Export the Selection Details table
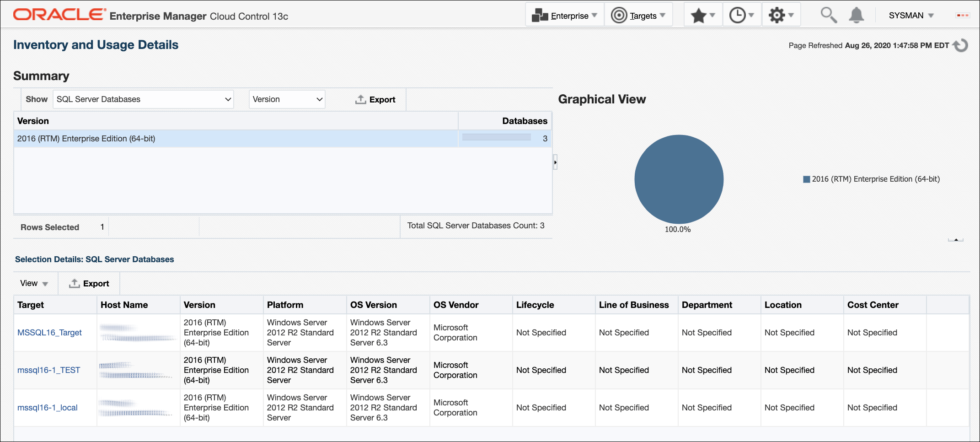This screenshot has width=980, height=442. point(89,283)
